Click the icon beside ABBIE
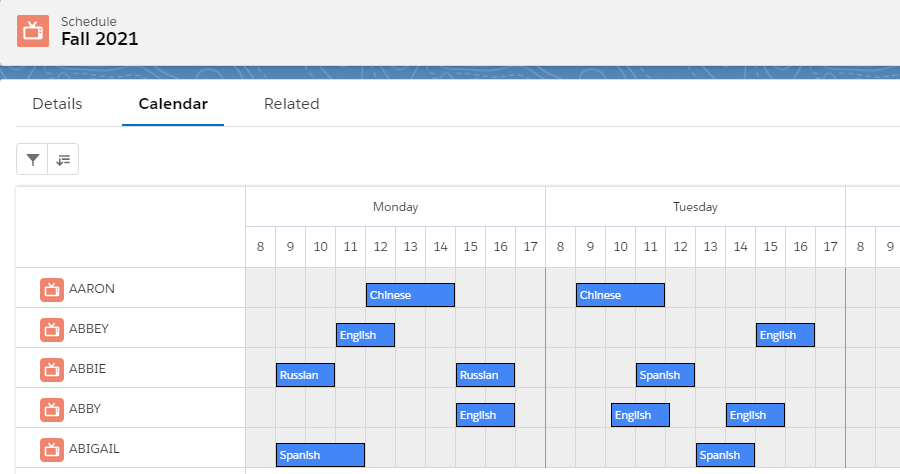Viewport: 900px width, 474px height. click(52, 369)
